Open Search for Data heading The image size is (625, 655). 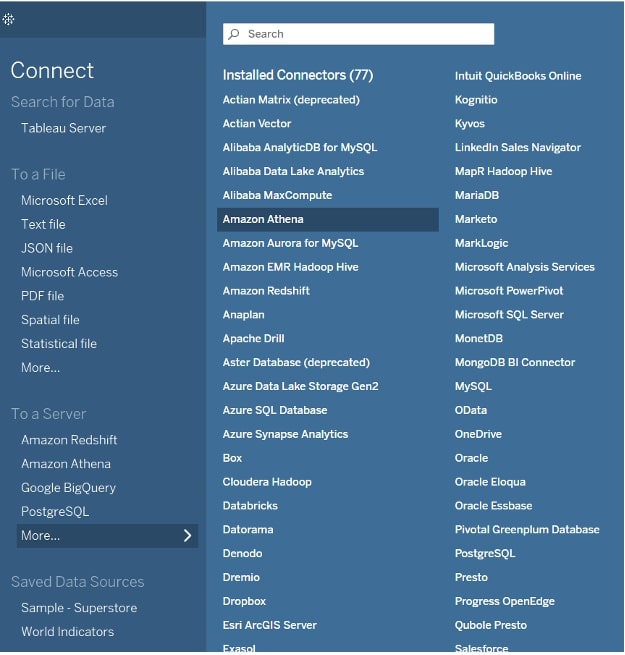click(63, 102)
